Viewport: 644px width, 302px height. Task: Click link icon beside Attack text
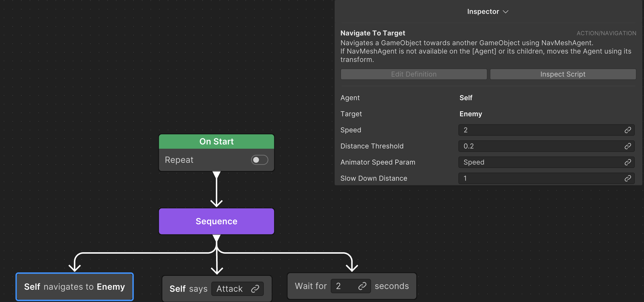pyautogui.click(x=255, y=289)
